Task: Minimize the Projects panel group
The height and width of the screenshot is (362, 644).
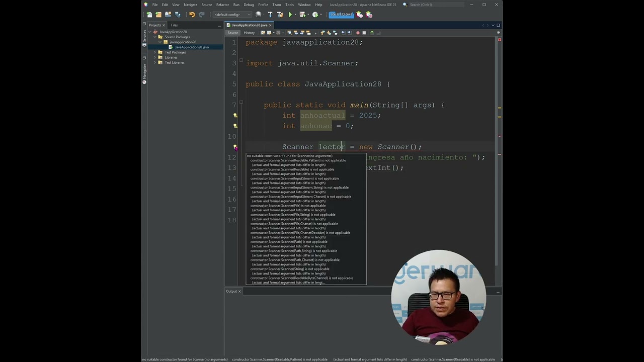Action: click(x=219, y=25)
